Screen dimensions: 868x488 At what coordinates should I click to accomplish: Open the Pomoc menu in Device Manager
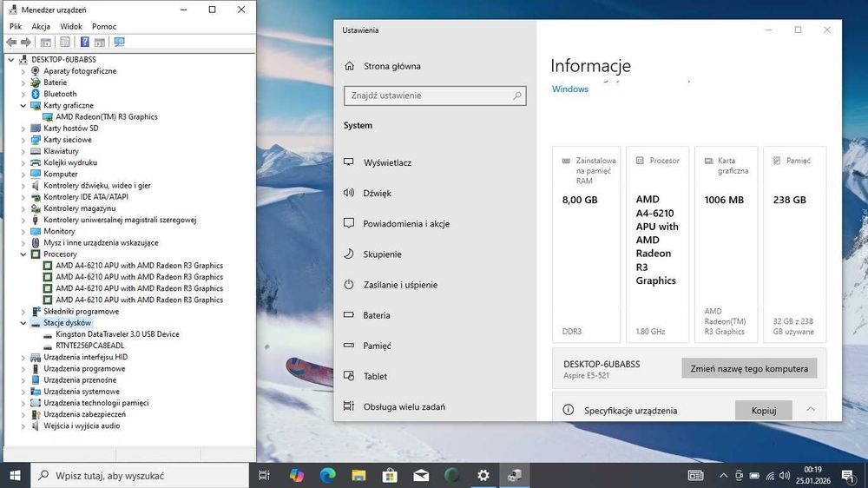(x=104, y=26)
